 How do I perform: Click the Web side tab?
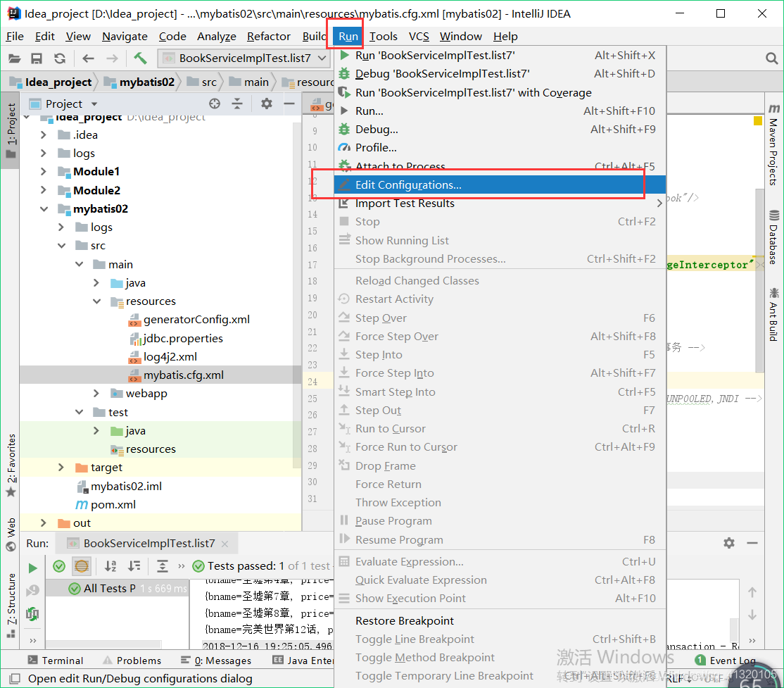point(11,534)
